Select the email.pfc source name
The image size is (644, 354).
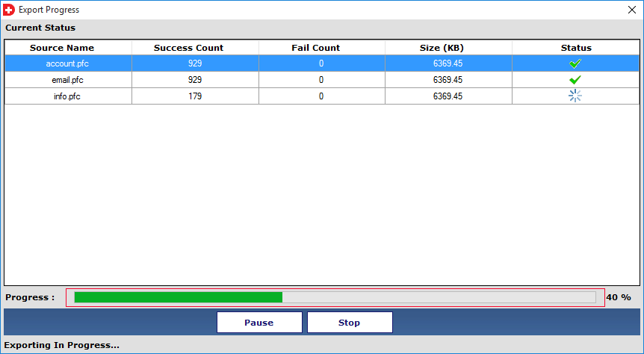[67, 80]
